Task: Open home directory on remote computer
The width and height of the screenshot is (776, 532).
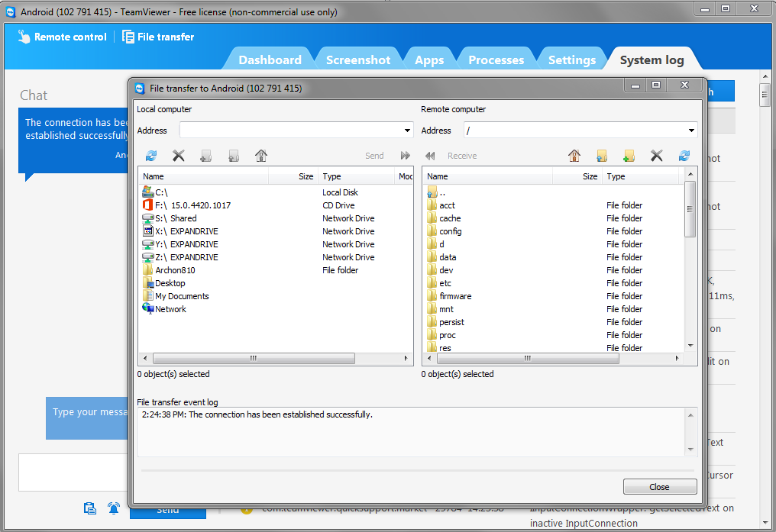Action: point(574,156)
